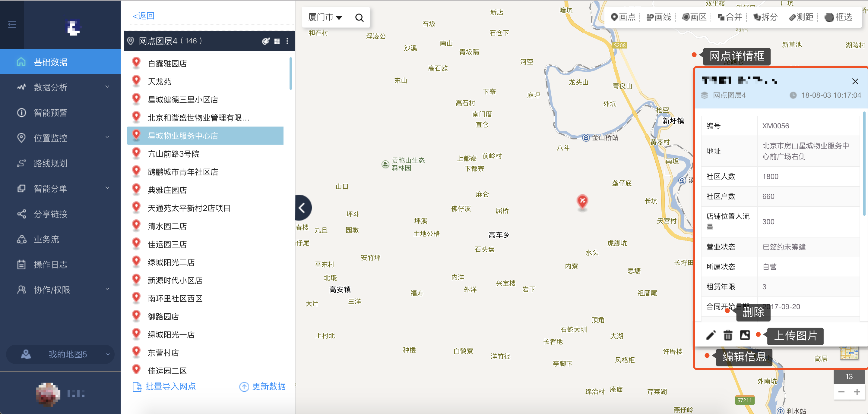Viewport: 868px width, 414px height.
Task: Select 画区 draw area tool
Action: point(694,17)
